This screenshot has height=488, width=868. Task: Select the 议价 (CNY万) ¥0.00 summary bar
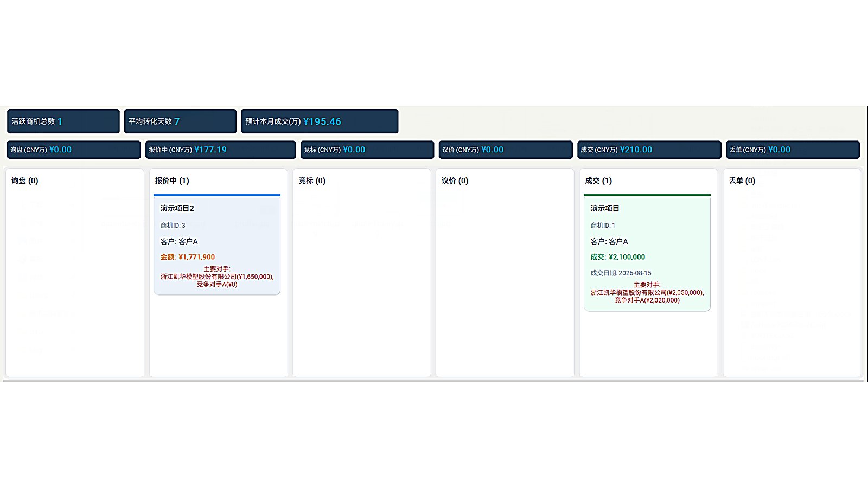point(506,150)
